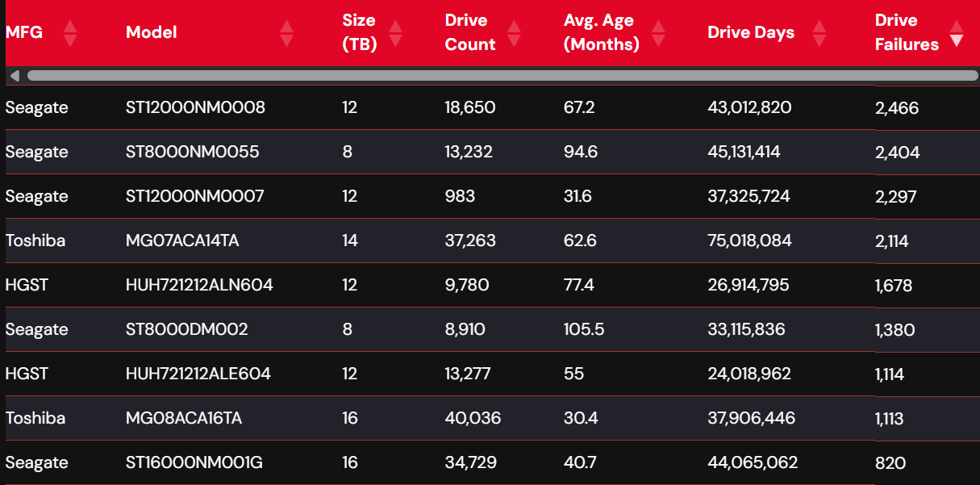
Task: Select the 2,466 drive failures cell
Action: pos(897,108)
